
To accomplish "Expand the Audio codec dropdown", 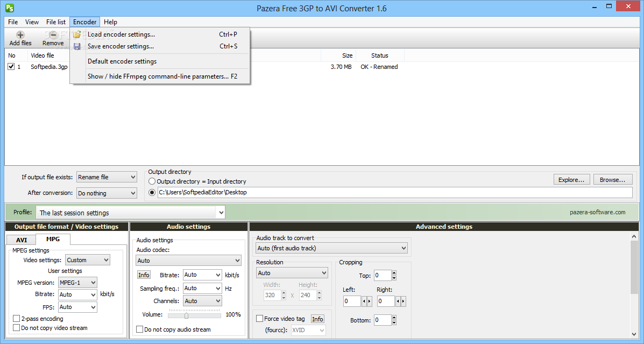I will (188, 260).
